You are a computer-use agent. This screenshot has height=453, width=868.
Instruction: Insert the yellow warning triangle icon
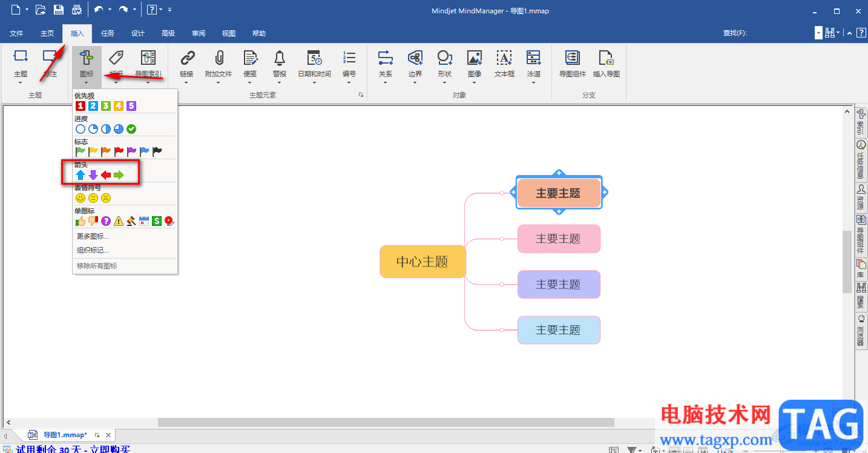coord(119,221)
